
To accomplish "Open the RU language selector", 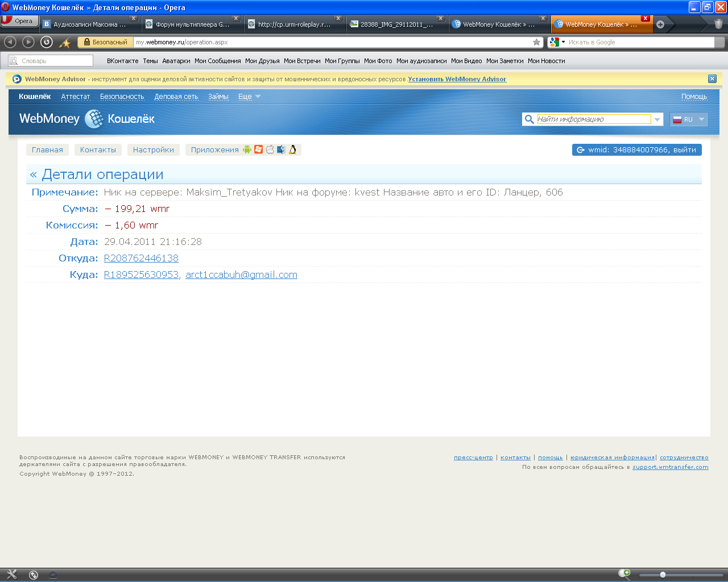I will coord(689,119).
